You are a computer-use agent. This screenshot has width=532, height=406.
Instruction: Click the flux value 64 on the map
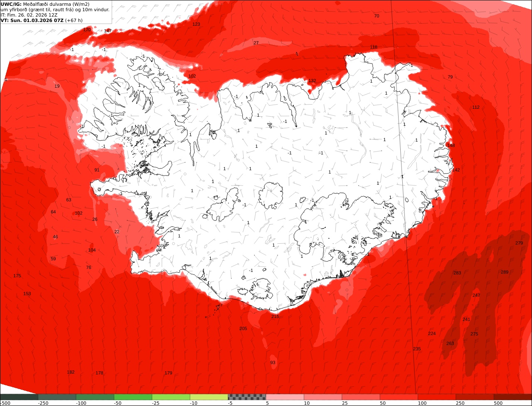tap(53, 212)
